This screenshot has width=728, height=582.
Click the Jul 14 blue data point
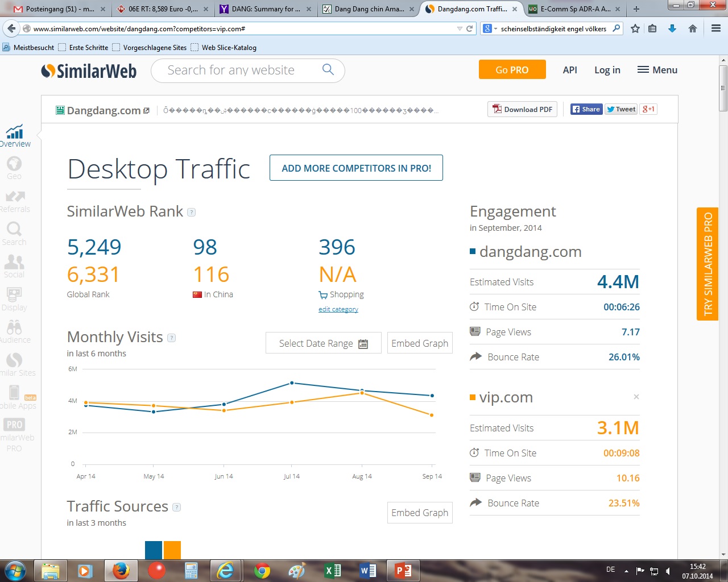(x=292, y=383)
